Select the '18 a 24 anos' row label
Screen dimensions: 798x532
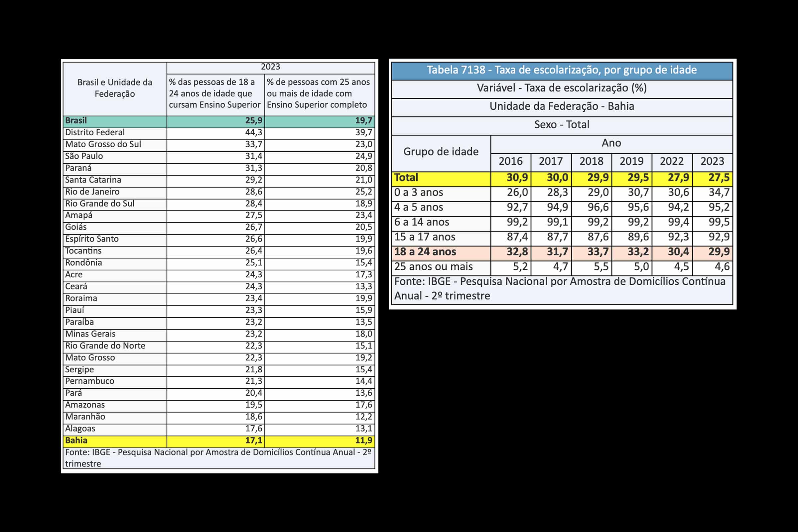[425, 252]
